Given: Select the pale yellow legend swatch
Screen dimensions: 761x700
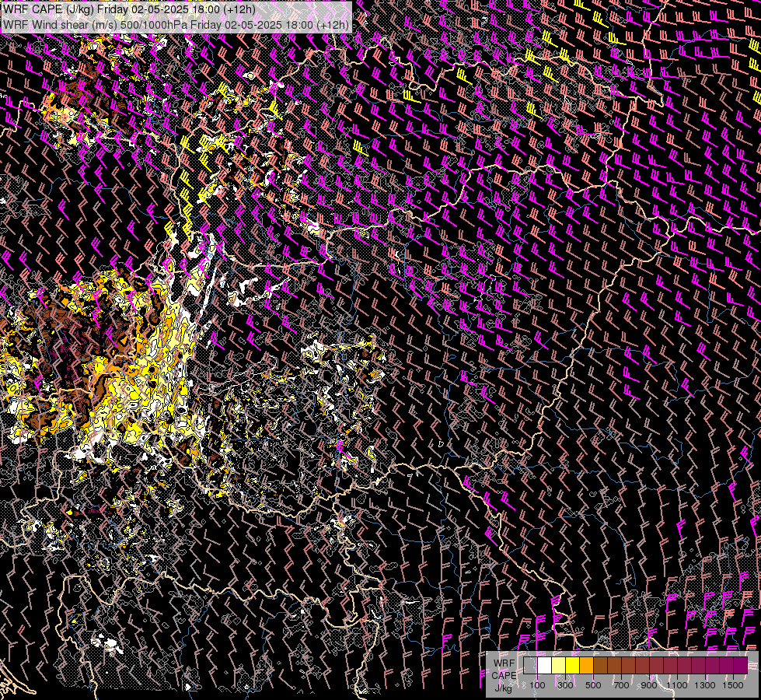Looking at the screenshot, I should [x=559, y=665].
